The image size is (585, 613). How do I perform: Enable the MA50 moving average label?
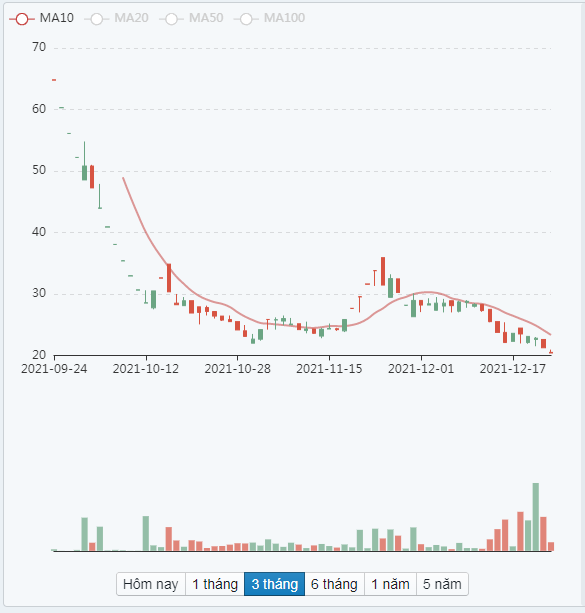coord(206,18)
